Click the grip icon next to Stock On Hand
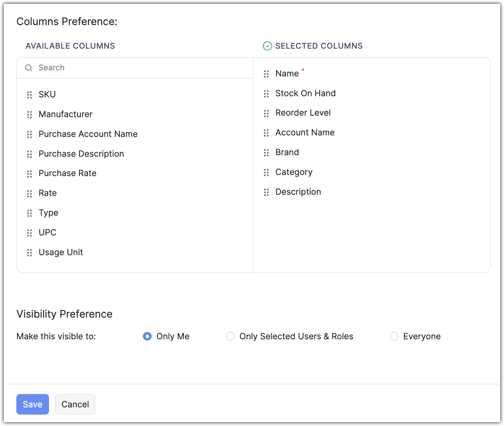Viewport: 504px width, 426px height. coord(266,94)
